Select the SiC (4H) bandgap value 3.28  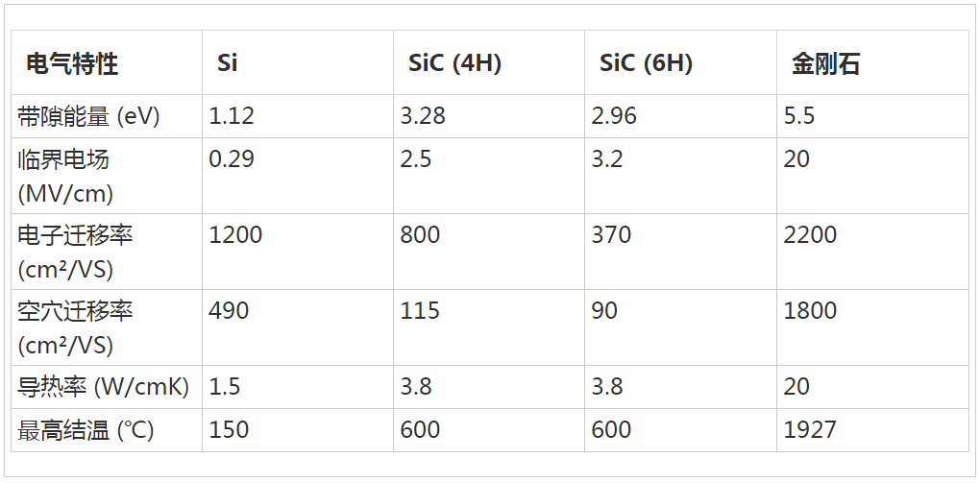click(x=423, y=116)
